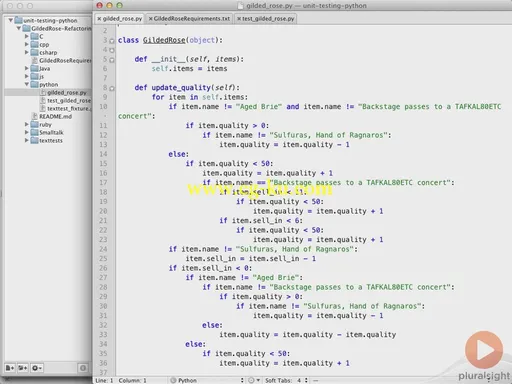Image resolution: width=512 pixels, height=384 pixels.
Task: Click the csharp folder icon
Action: pyautogui.click(x=34, y=52)
